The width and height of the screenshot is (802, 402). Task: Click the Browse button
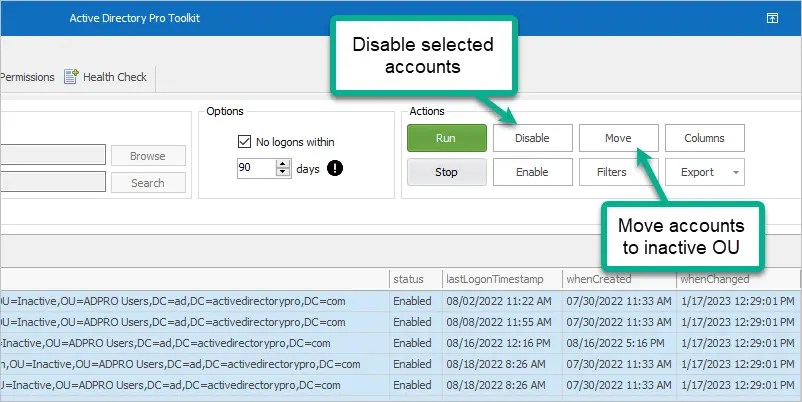(x=148, y=156)
